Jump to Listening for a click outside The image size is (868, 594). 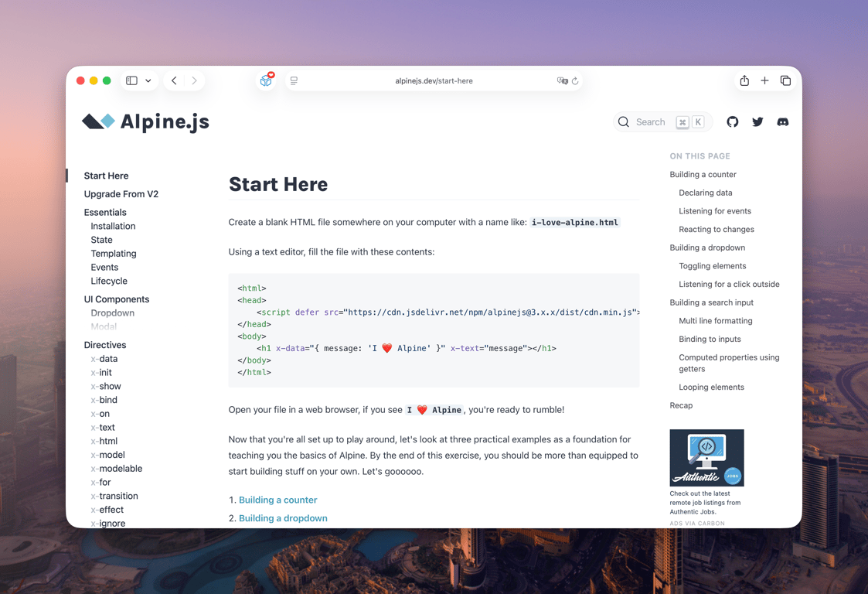point(729,285)
